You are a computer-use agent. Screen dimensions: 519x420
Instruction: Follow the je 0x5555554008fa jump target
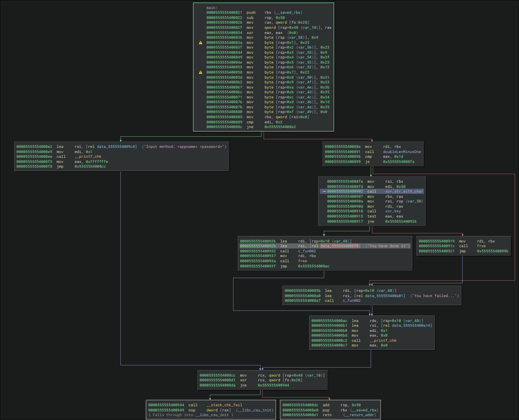click(399, 162)
